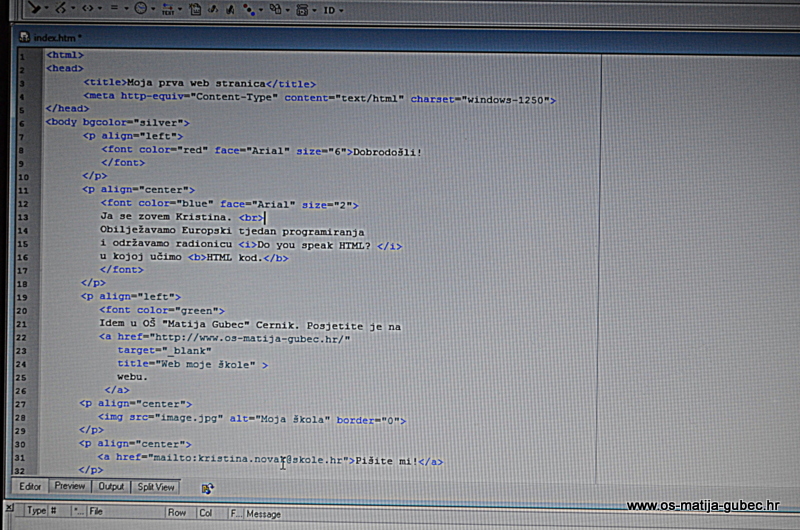Click the Row column header

tap(177, 513)
